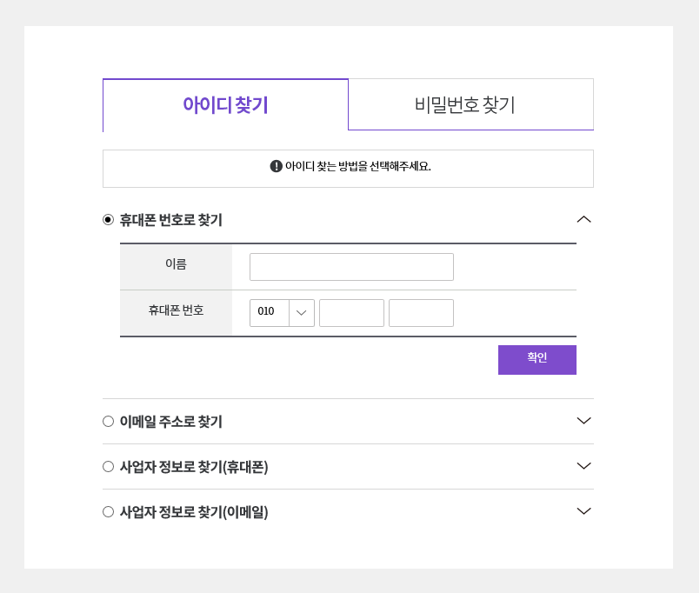Switch to the 아이디 찾기 tab

click(225, 105)
